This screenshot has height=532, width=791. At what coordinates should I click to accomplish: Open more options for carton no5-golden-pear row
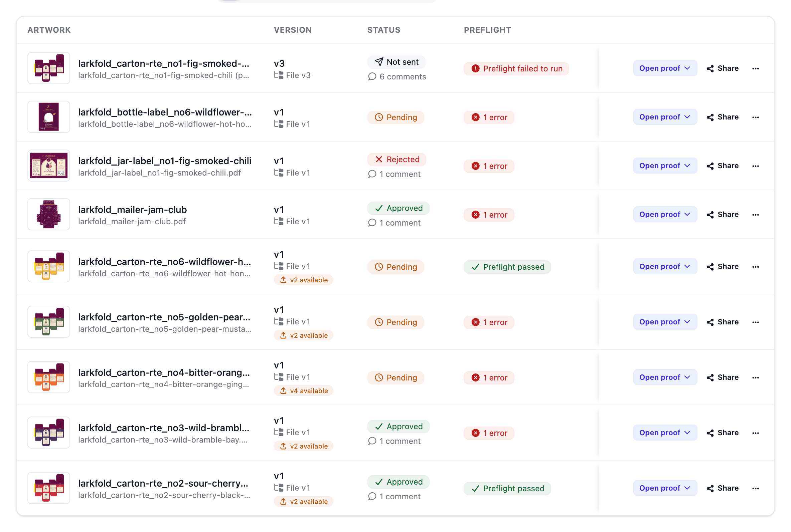(x=755, y=322)
